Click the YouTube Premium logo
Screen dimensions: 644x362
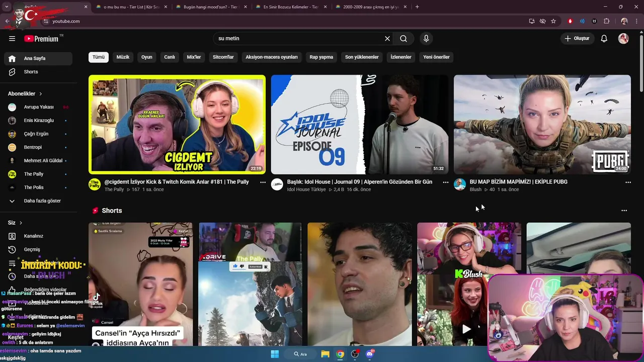tap(41, 39)
